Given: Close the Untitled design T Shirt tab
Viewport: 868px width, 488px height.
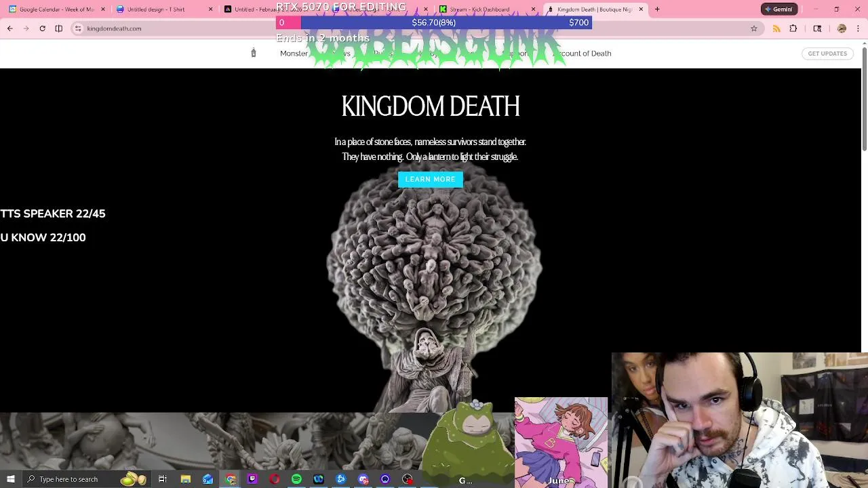Looking at the screenshot, I should tap(210, 9).
